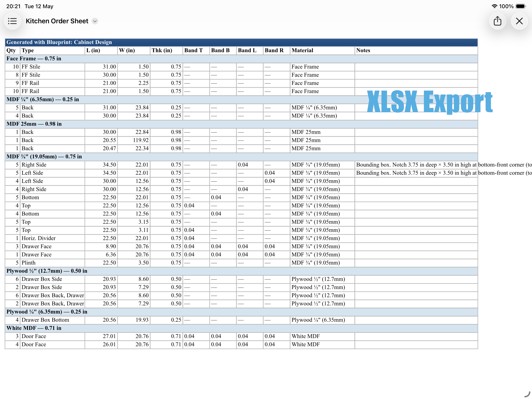Select the 'Plywood ½" (12.7mm) — 0.50 in' group row
The width and height of the screenshot is (532, 399).
(x=241, y=271)
